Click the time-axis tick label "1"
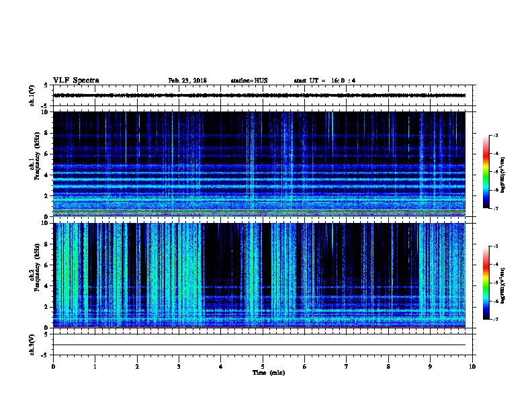 pyautogui.click(x=95, y=367)
